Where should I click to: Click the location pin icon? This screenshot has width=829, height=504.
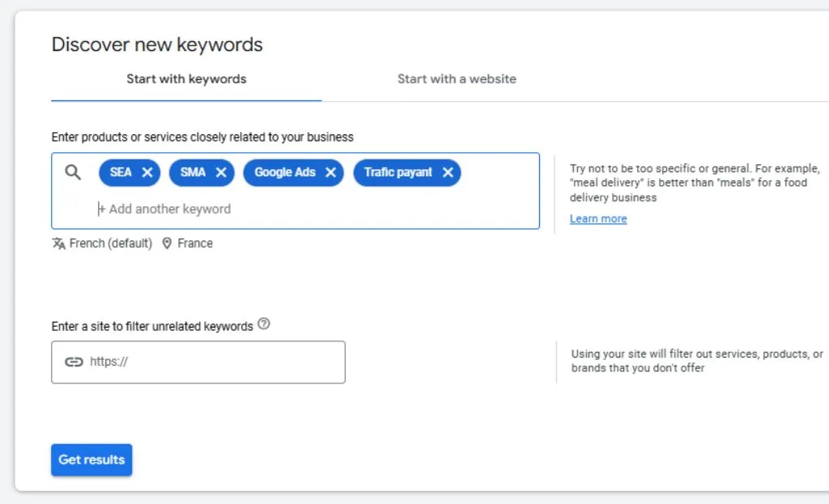(167, 244)
